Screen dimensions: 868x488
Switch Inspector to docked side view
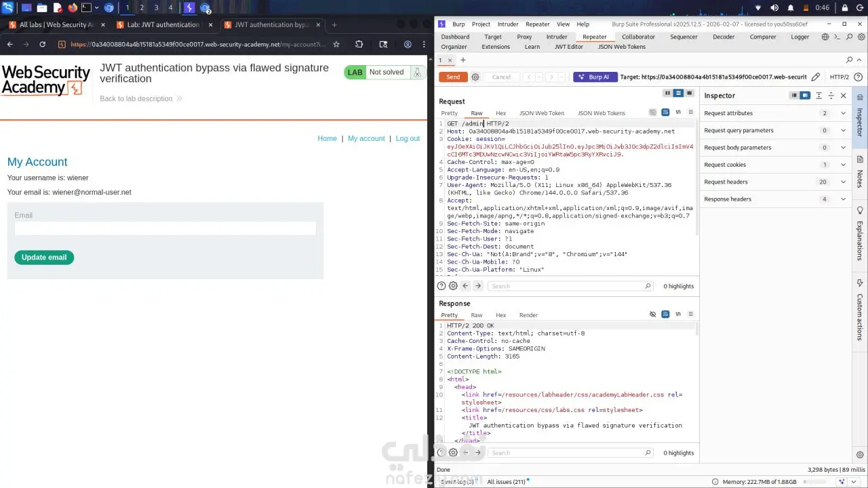point(805,96)
